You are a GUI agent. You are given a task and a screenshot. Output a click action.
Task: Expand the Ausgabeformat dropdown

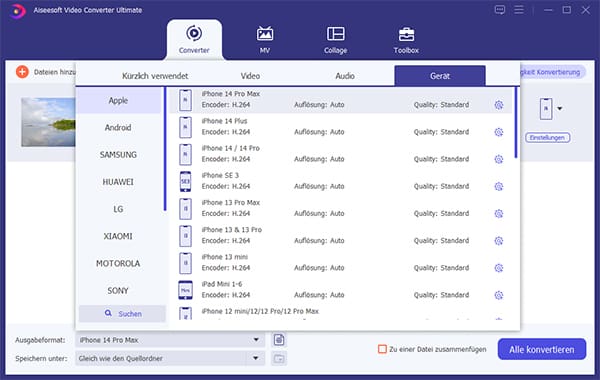[x=256, y=340]
